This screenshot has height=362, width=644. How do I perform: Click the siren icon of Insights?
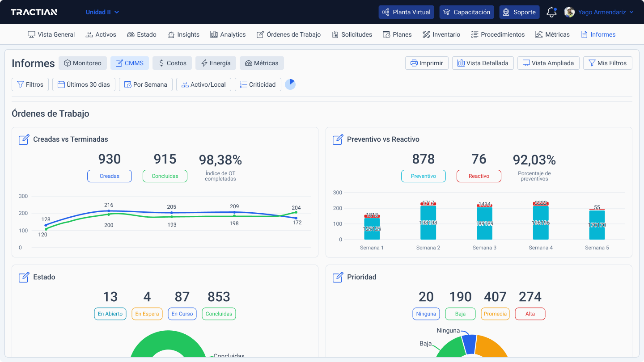[x=171, y=34]
